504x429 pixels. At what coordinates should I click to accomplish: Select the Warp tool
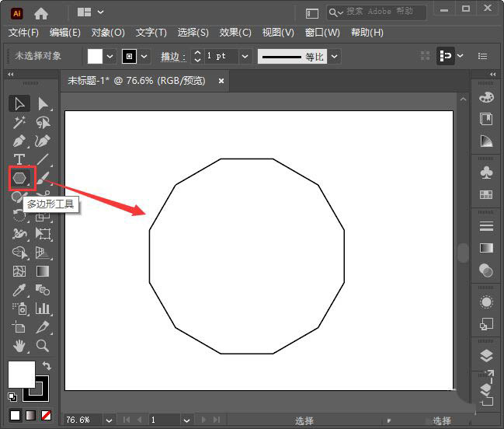(x=19, y=234)
